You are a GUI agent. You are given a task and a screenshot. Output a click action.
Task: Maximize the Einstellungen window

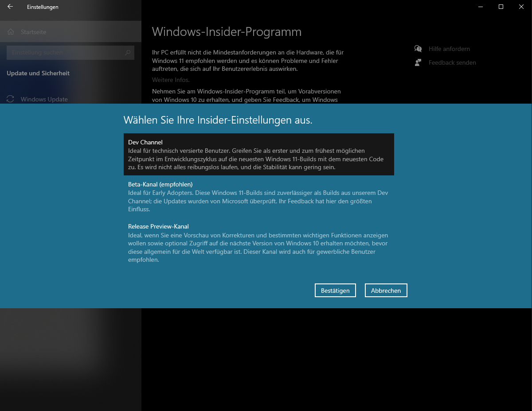pos(501,7)
